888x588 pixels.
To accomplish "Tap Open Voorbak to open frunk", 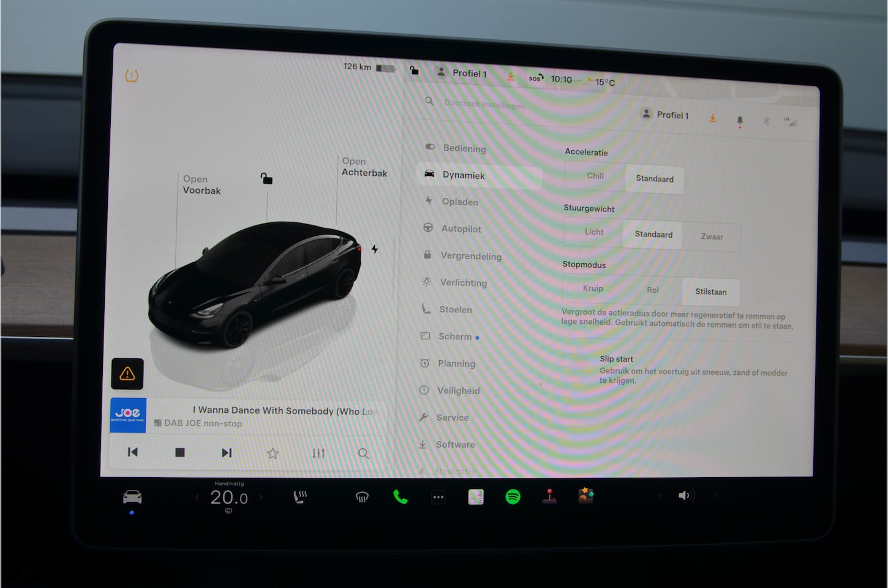I will [201, 185].
